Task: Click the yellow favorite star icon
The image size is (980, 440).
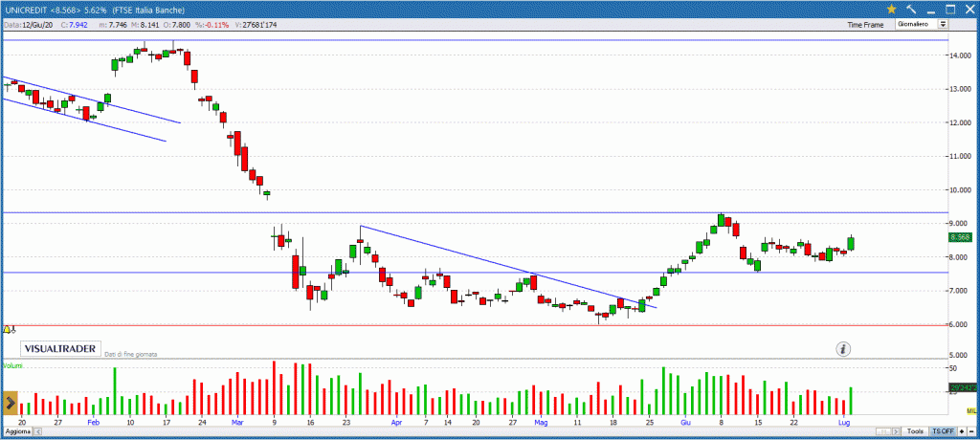Action: tap(892, 9)
